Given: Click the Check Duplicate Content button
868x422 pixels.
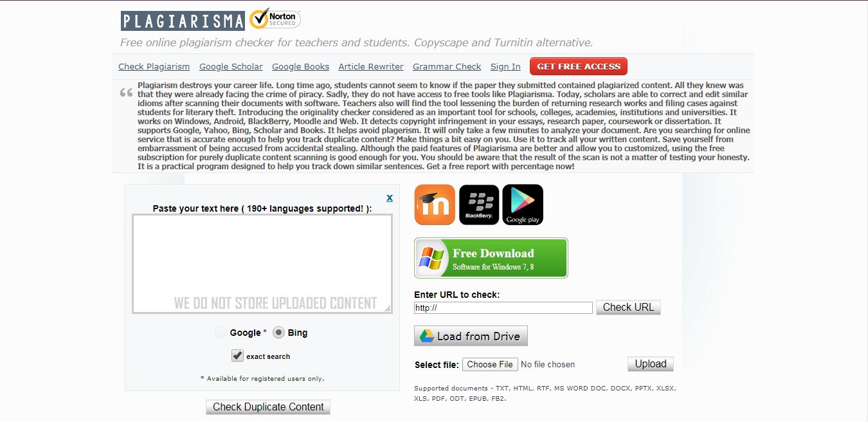Looking at the screenshot, I should pyautogui.click(x=268, y=407).
